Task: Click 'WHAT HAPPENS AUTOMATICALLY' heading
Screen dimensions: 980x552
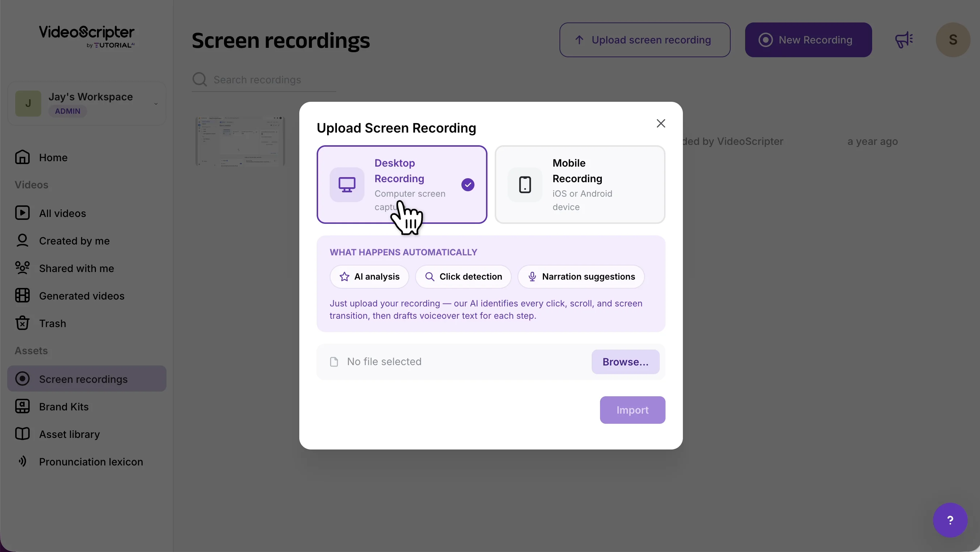Action: click(403, 252)
